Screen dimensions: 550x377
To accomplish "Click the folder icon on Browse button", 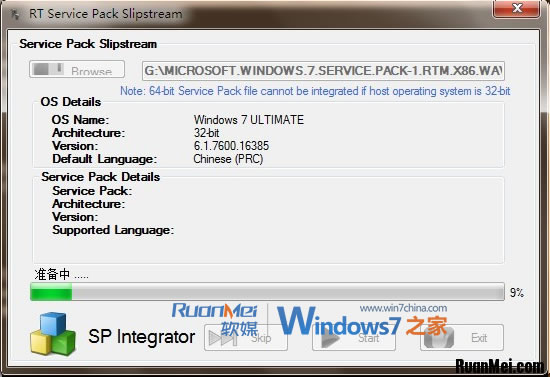I will [48, 69].
